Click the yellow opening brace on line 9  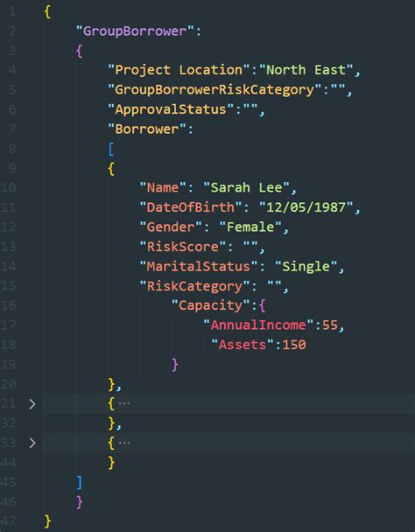coord(111,168)
